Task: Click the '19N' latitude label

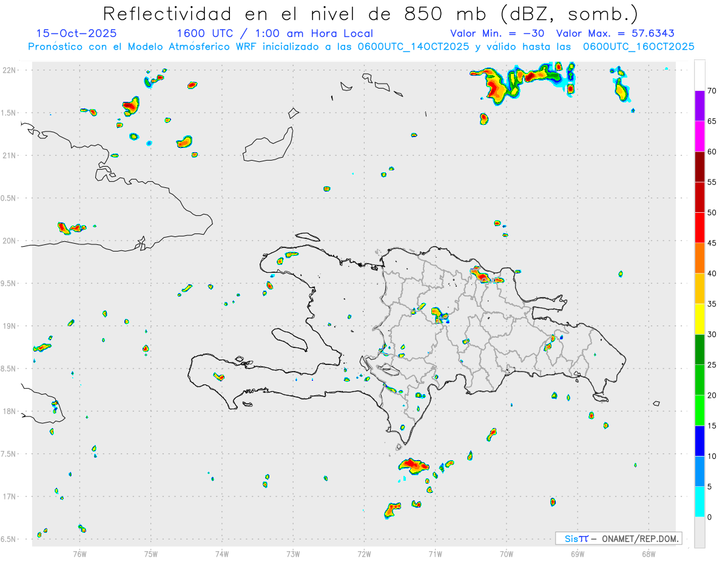Action: (9, 326)
